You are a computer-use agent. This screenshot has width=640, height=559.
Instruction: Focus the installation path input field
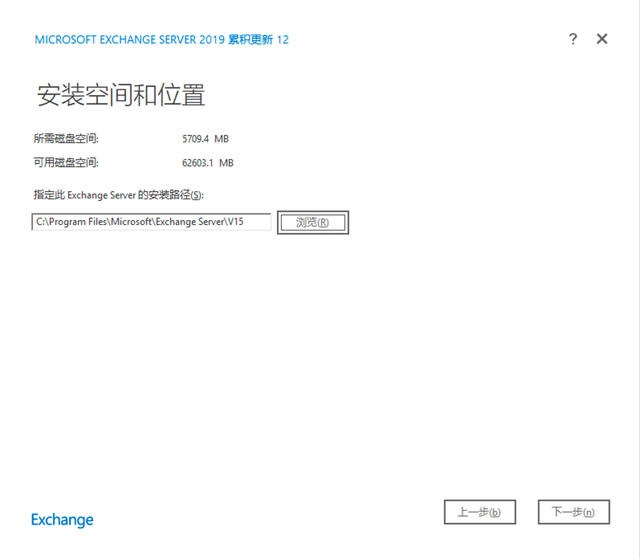tap(151, 222)
